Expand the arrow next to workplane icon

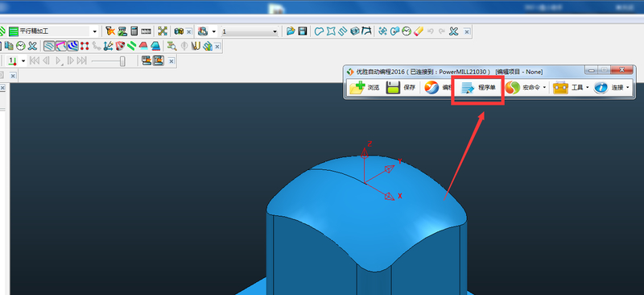click(x=214, y=31)
